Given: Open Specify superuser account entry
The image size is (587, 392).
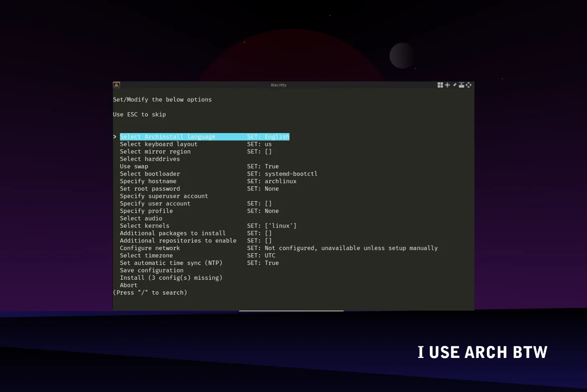Looking at the screenshot, I should [x=164, y=196].
